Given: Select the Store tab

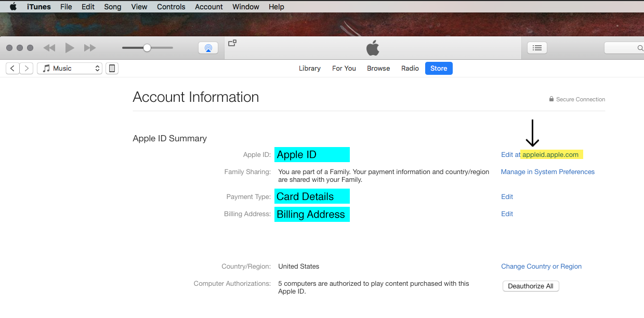Looking at the screenshot, I should pos(439,68).
